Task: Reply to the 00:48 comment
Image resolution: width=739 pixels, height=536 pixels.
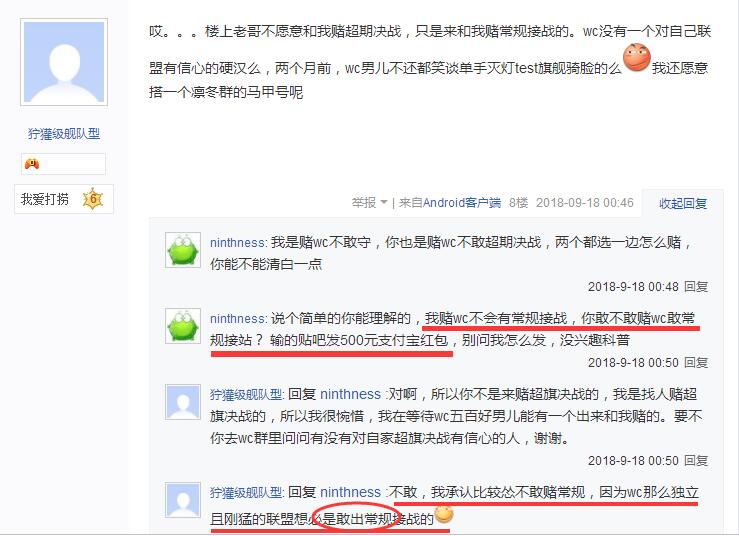Action: point(696,287)
